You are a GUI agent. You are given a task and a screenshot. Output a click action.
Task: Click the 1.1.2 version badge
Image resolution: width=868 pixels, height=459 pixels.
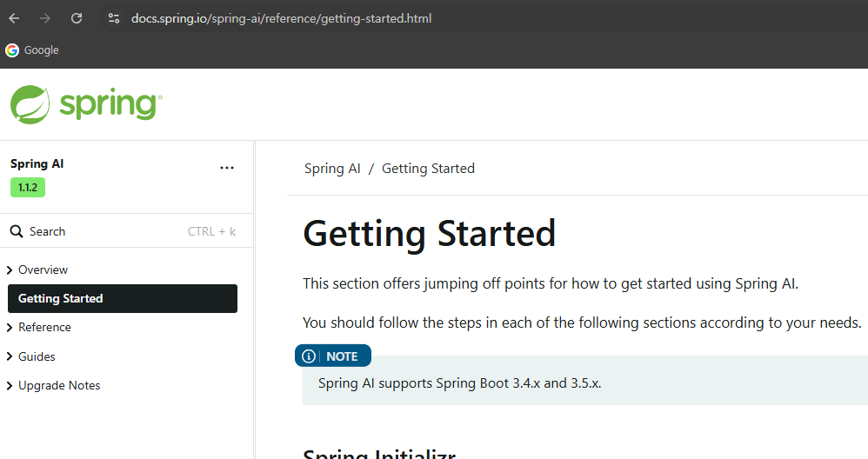tap(28, 188)
